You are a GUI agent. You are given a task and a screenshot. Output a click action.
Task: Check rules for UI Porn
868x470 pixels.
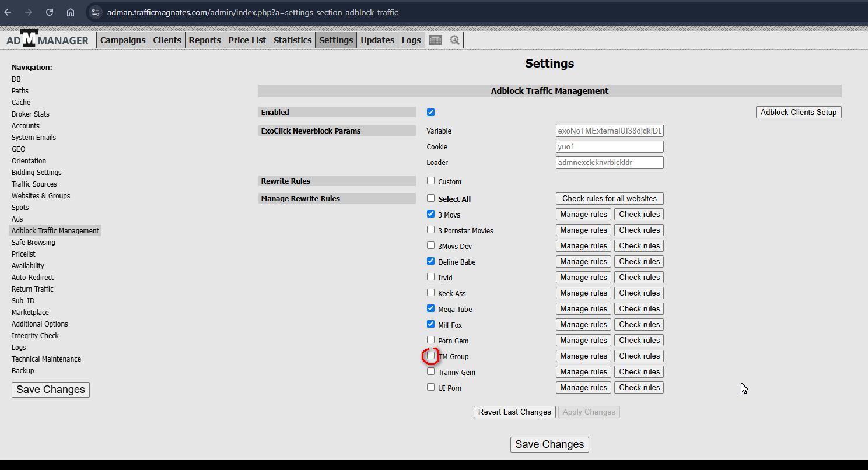tap(639, 387)
